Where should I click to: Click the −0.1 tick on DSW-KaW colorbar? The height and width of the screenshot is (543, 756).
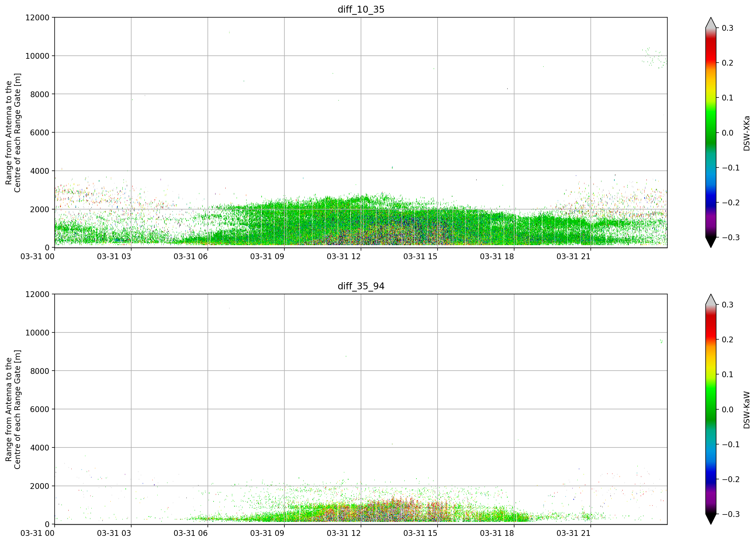(731, 445)
